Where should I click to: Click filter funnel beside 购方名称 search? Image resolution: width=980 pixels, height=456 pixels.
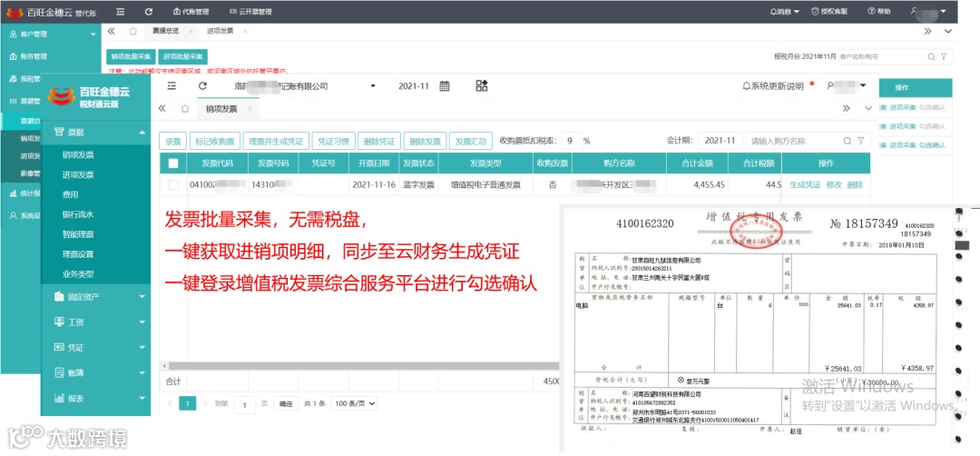860,141
